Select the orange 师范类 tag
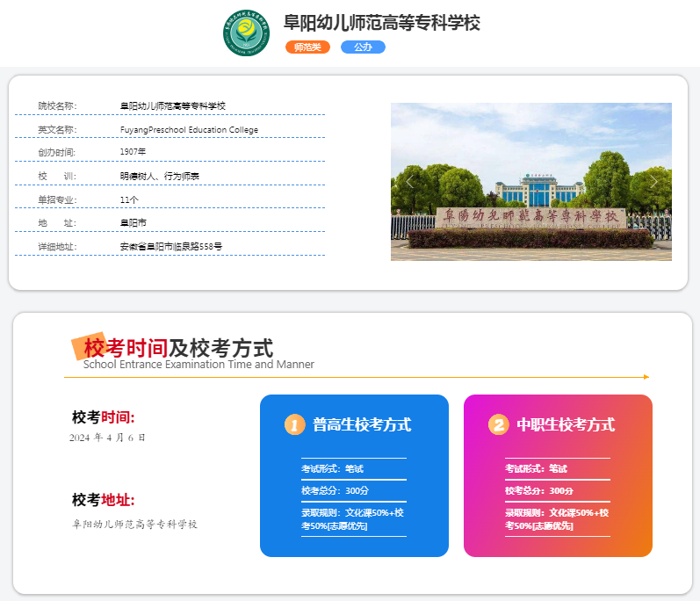The height and width of the screenshot is (601, 700). (307, 47)
